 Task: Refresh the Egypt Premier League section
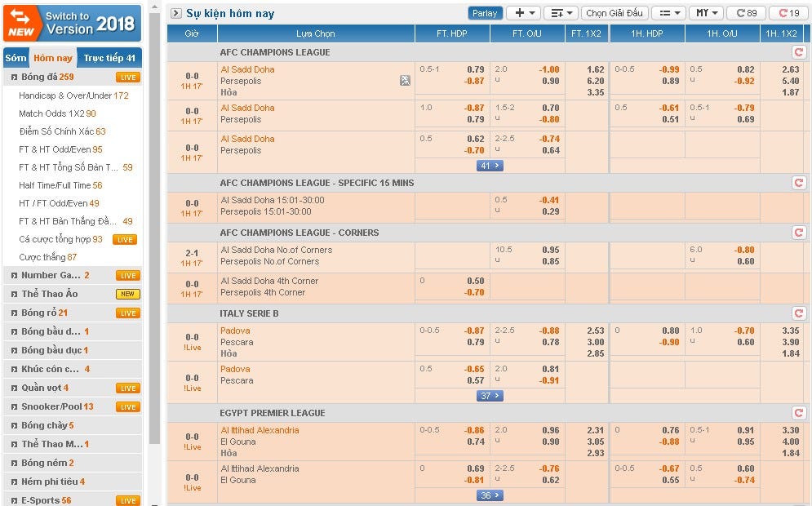[x=799, y=413]
